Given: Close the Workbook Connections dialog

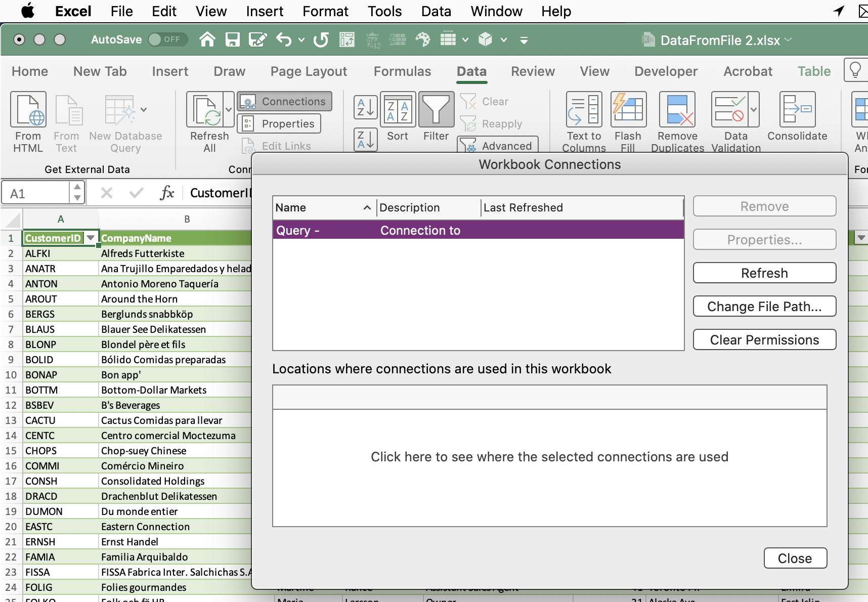Looking at the screenshot, I should 795,558.
